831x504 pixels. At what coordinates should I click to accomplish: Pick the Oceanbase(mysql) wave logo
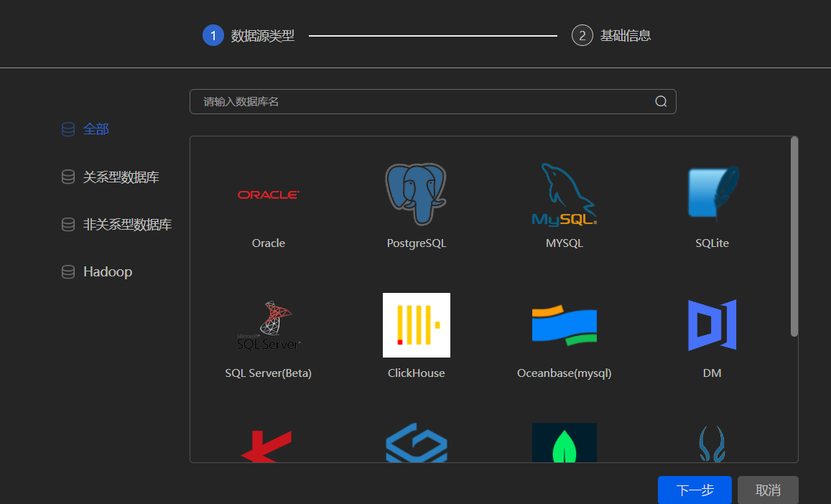coord(565,325)
